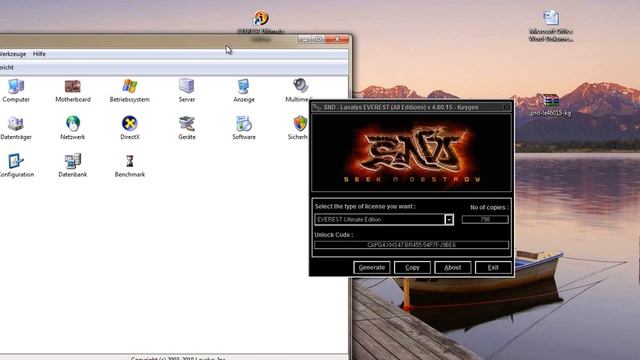Open the Datenträger category icon
The image size is (640, 360).
pyautogui.click(x=16, y=124)
